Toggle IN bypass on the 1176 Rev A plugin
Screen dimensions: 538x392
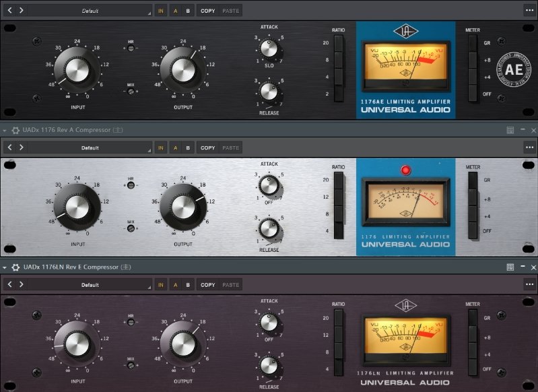160,148
